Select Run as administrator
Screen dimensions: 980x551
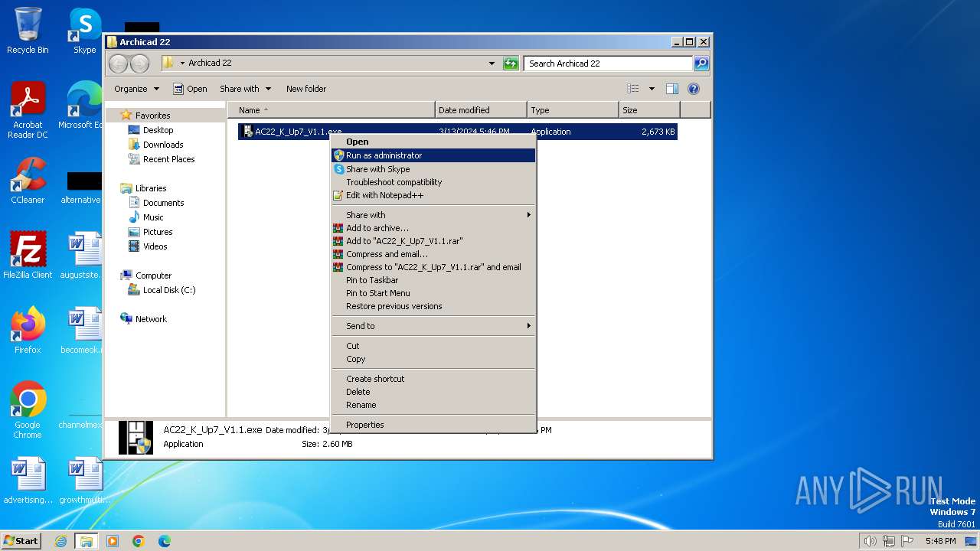tap(433, 155)
